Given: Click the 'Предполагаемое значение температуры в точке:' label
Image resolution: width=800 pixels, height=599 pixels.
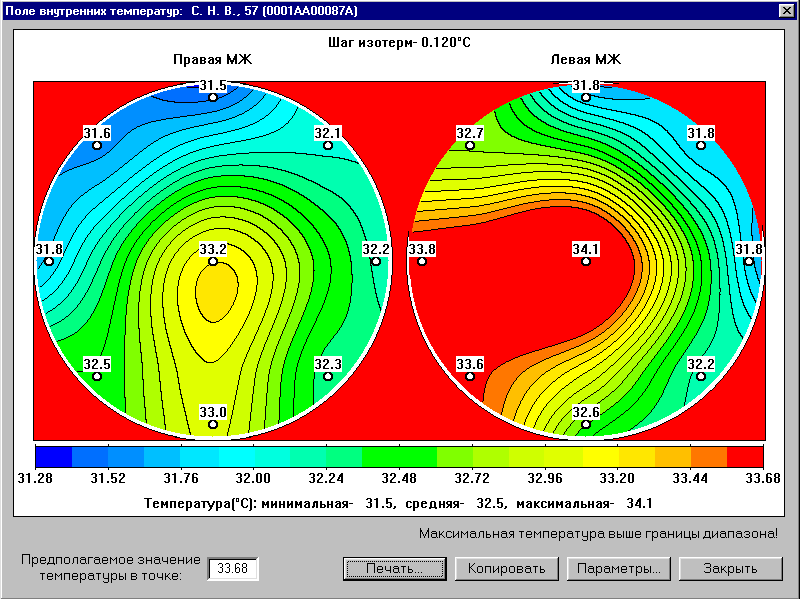Looking at the screenshot, I should point(111,567).
